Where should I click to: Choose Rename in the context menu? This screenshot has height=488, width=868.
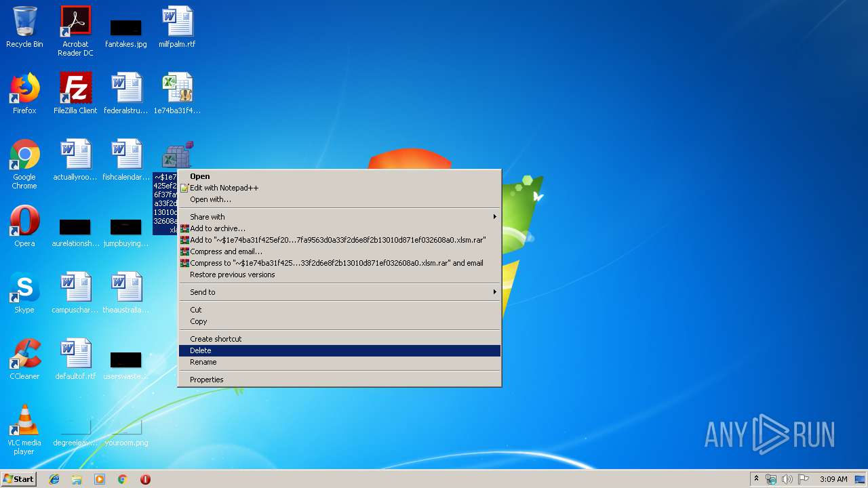pyautogui.click(x=339, y=362)
